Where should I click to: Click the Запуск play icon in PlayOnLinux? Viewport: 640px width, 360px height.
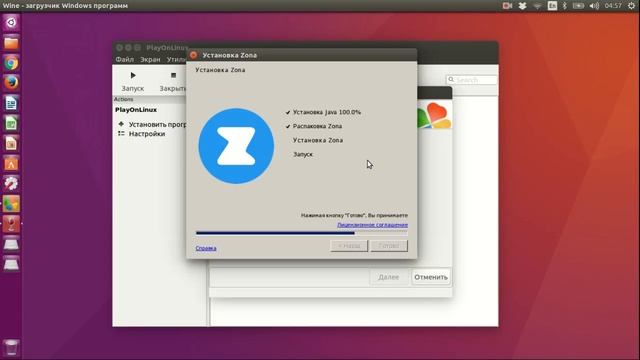coord(133,75)
